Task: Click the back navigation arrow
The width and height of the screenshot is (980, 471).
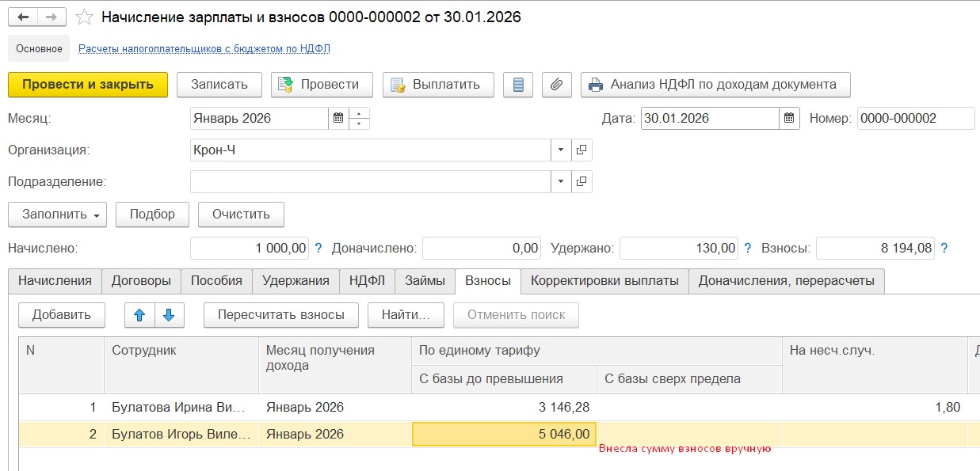Action: point(23,17)
